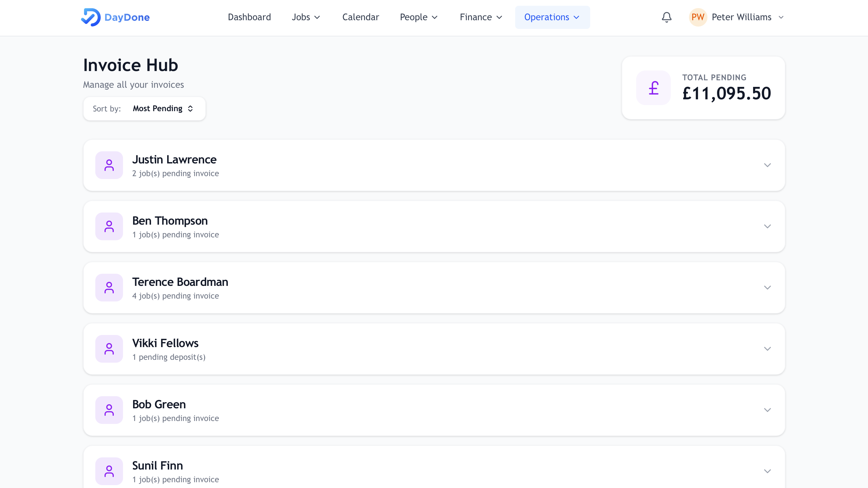Click the £11,095.50 total pending amount
Image resolution: width=868 pixels, height=488 pixels.
tap(727, 93)
